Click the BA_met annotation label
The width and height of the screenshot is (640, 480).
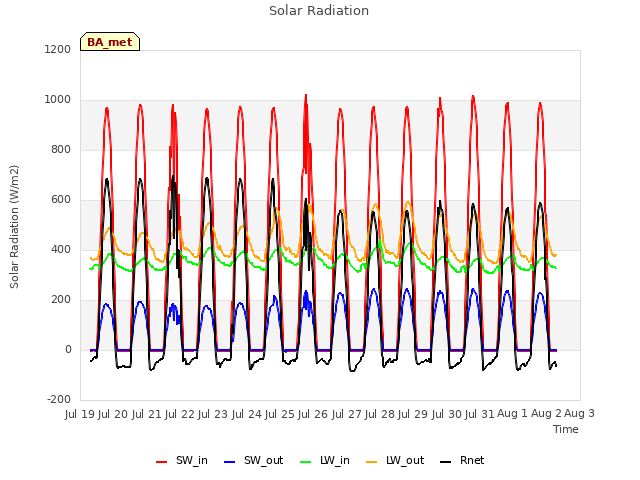(110, 42)
